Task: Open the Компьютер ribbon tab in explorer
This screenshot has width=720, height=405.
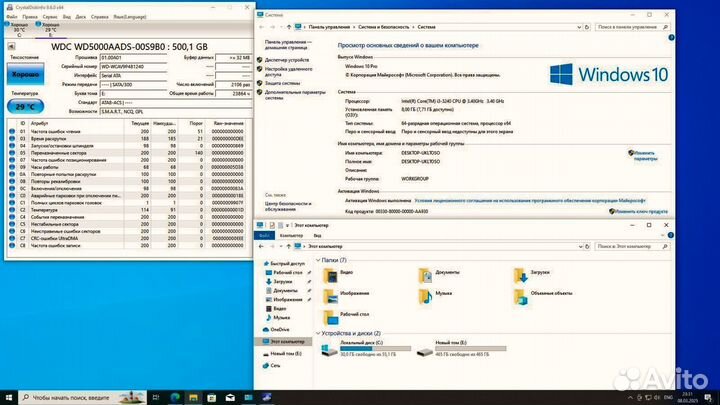Action: 291,236
